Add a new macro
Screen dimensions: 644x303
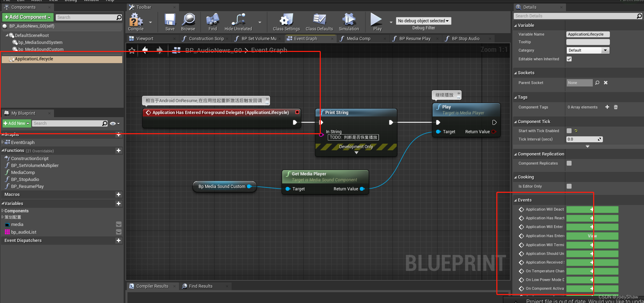[x=118, y=195]
